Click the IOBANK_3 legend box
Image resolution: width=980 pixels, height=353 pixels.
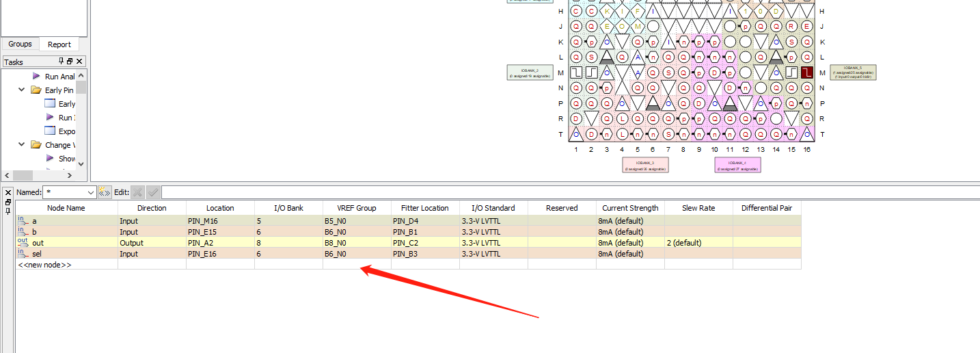[x=645, y=165]
